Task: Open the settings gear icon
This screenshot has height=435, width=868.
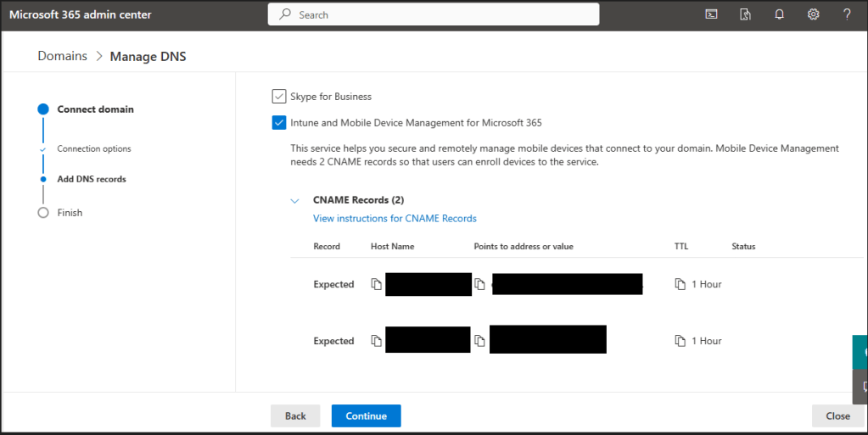Action: [813, 14]
